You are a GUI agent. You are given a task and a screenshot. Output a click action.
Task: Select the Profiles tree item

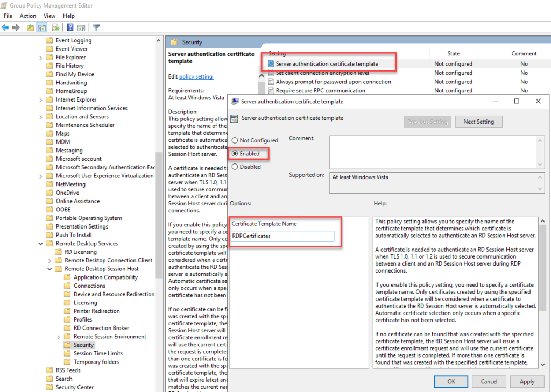83,319
